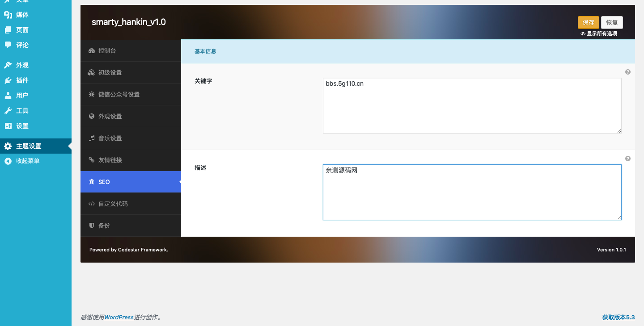Click the 恢复 reset button
Viewport: 644px width, 326px height.
coord(611,22)
